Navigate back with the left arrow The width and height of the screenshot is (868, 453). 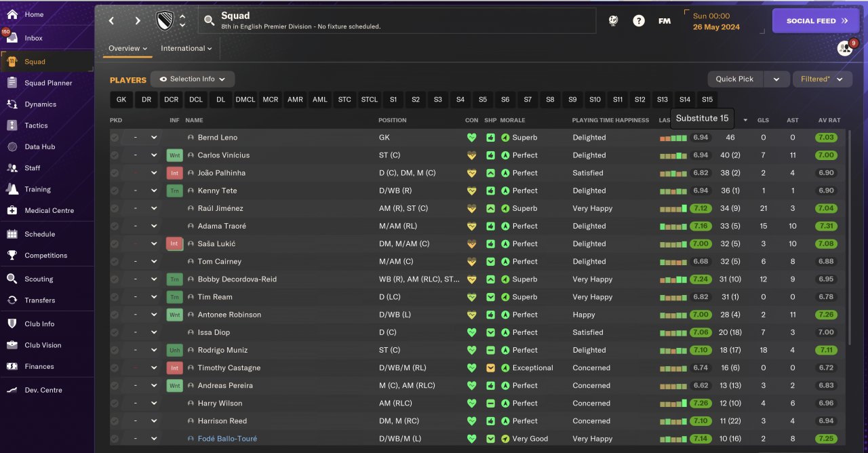112,21
